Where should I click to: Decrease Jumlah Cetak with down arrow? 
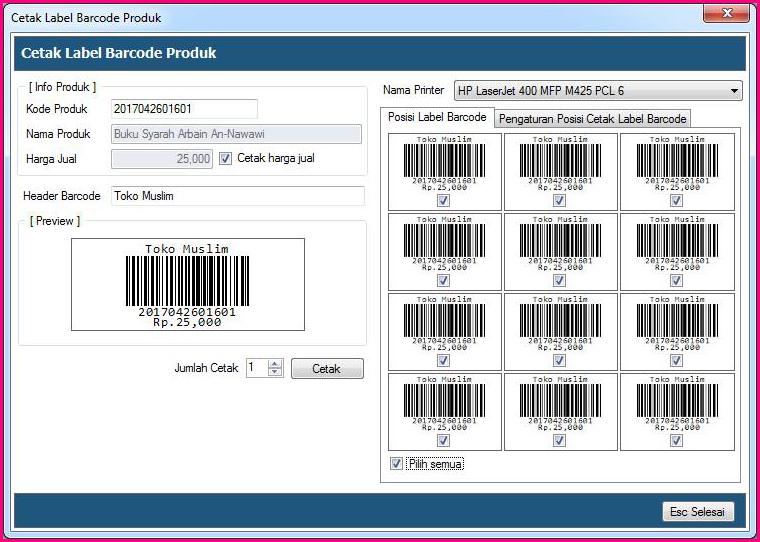click(276, 373)
